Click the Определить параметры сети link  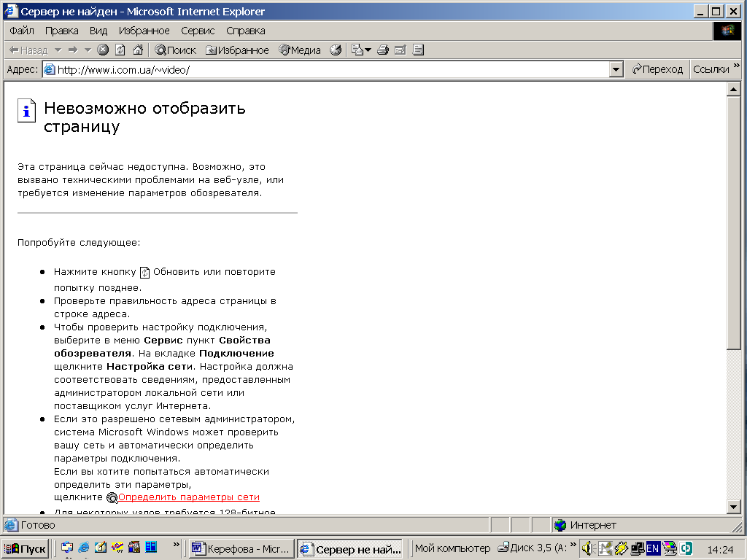189,497
